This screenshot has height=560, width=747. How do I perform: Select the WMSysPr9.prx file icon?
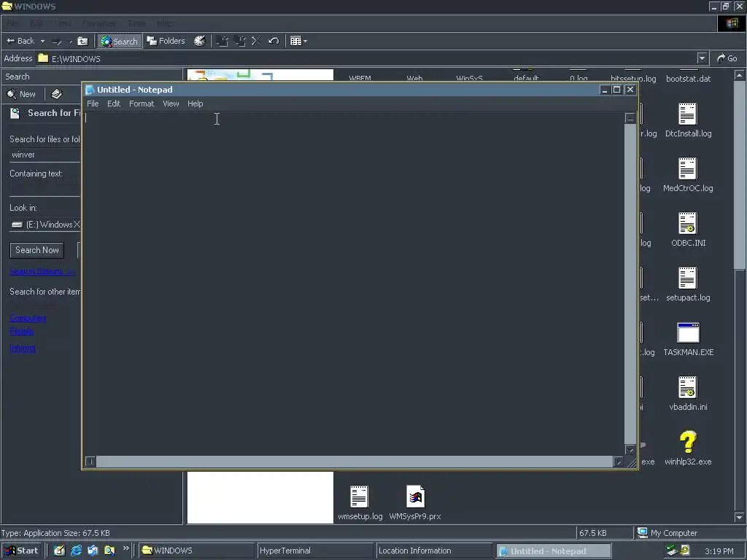click(415, 497)
